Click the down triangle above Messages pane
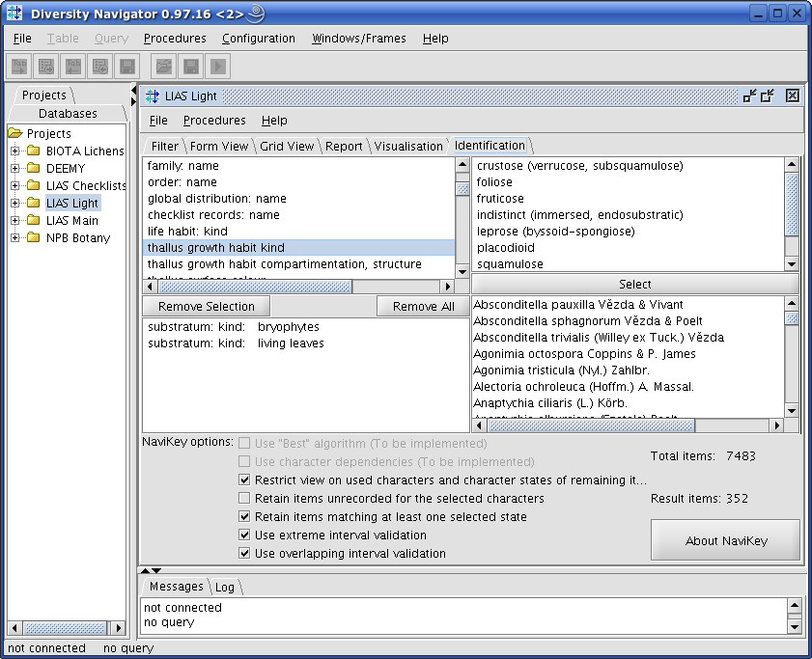This screenshot has width=812, height=659. point(155,570)
